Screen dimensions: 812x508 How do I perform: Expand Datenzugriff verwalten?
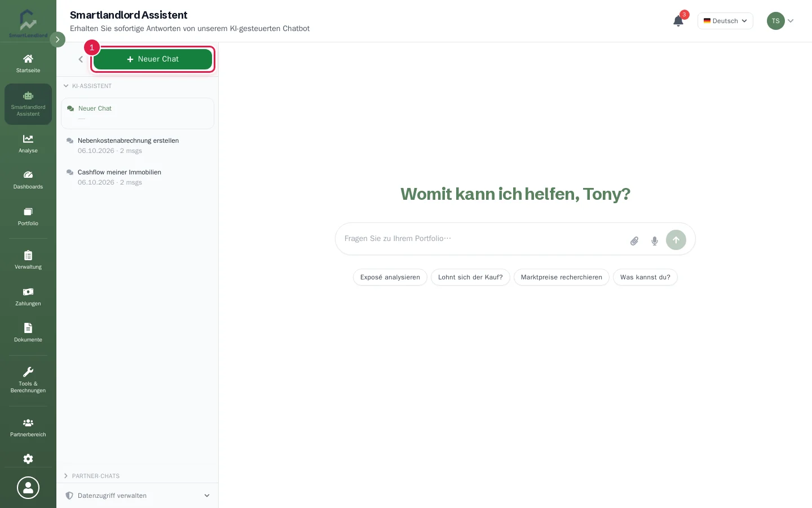tap(138, 496)
